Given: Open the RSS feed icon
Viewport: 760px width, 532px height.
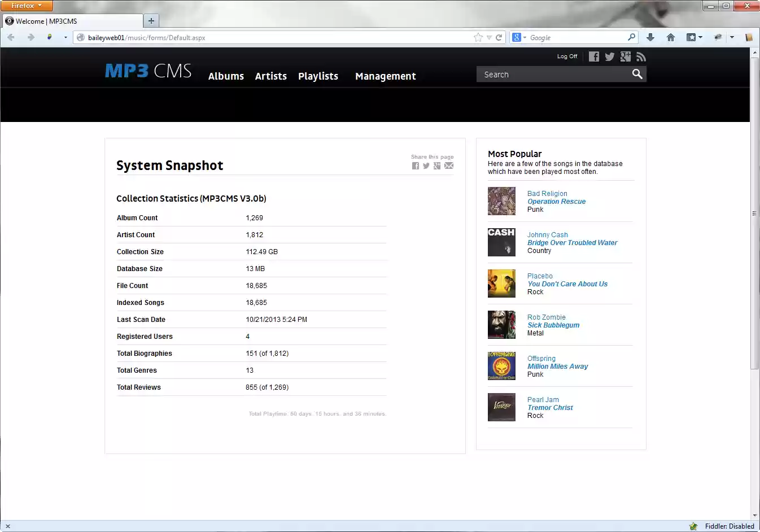Looking at the screenshot, I should pos(641,56).
